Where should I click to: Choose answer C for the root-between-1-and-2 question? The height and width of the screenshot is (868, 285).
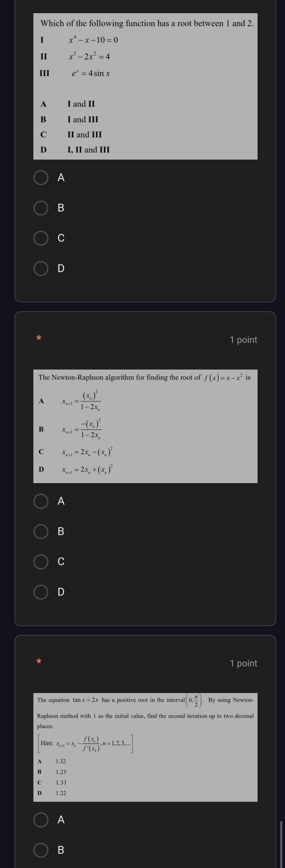pos(41,238)
